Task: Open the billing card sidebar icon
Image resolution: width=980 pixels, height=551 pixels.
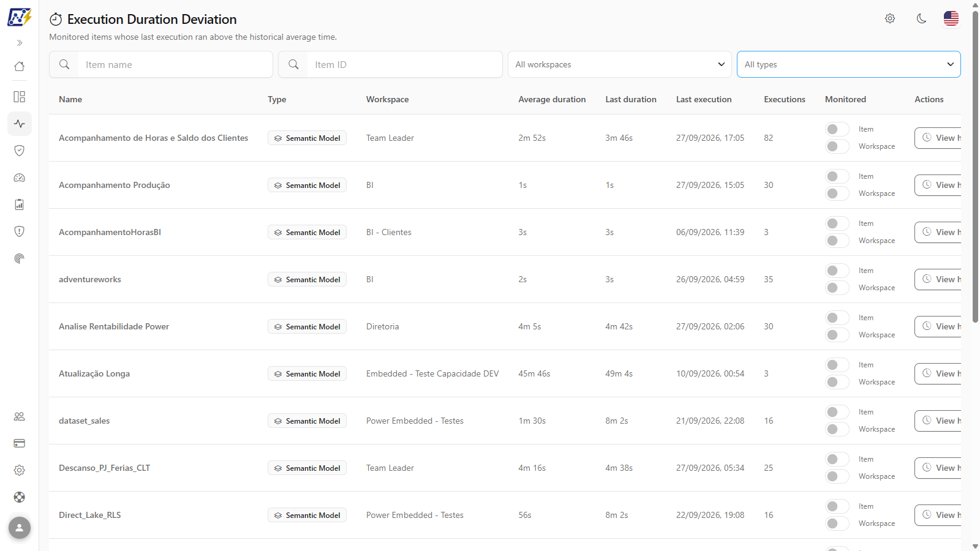Action: pyautogui.click(x=20, y=443)
